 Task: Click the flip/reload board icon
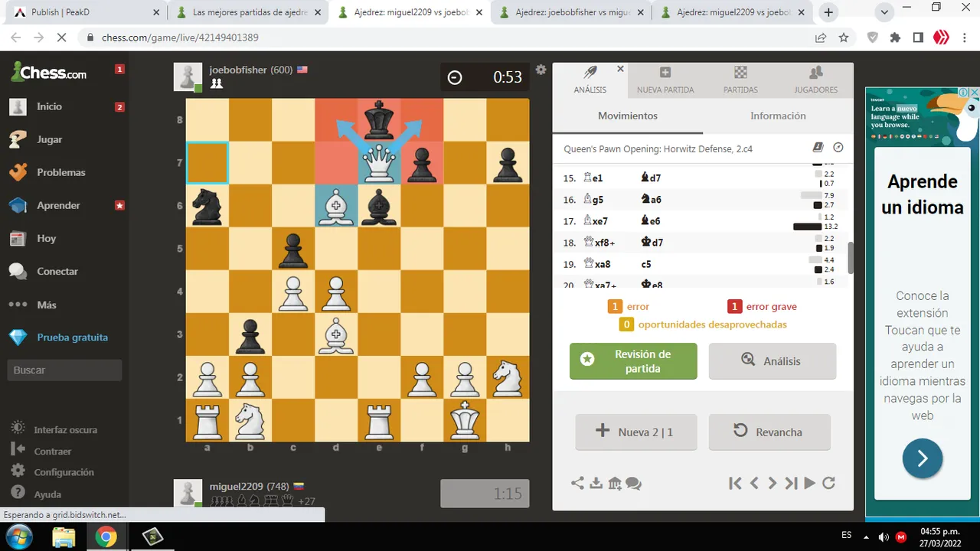(828, 483)
